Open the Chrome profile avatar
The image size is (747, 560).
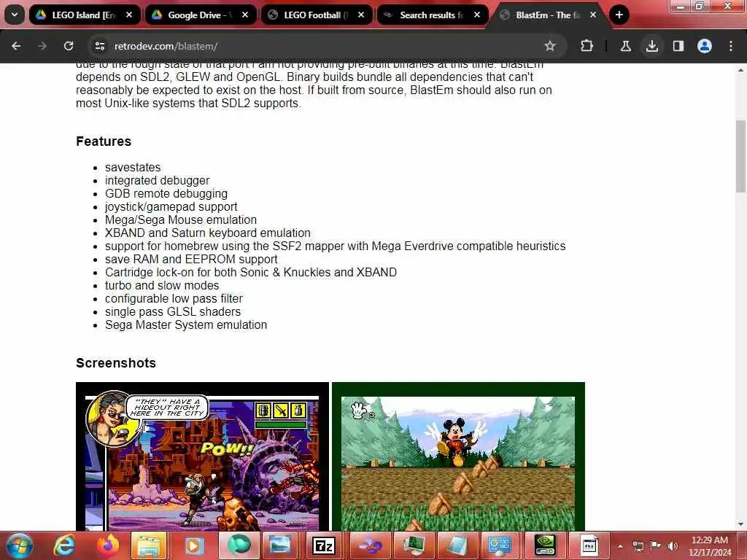705,46
